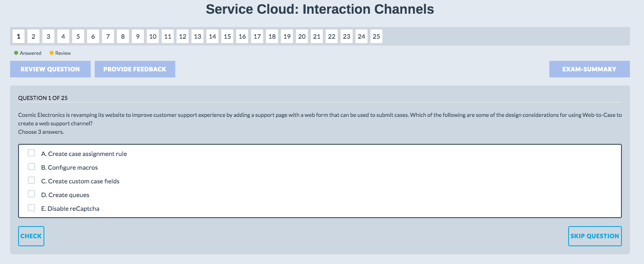The width and height of the screenshot is (644, 264).
Task: Open question 4
Action: point(63,36)
